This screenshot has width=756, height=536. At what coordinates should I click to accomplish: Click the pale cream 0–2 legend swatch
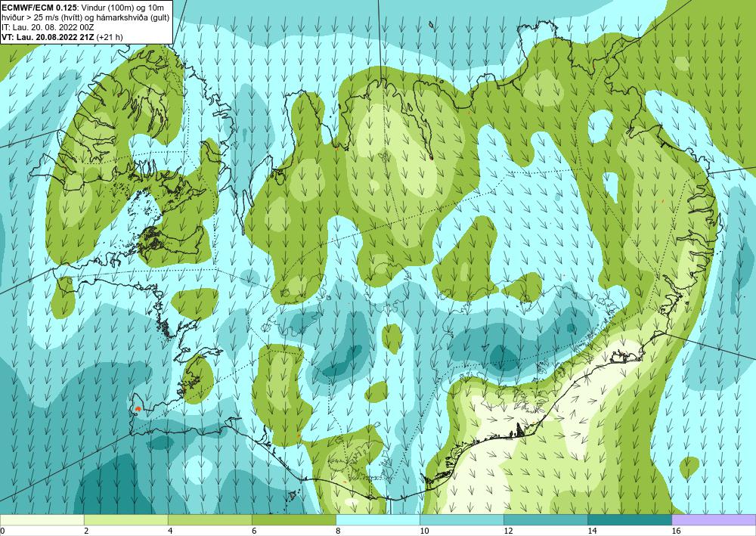[x=42, y=519]
